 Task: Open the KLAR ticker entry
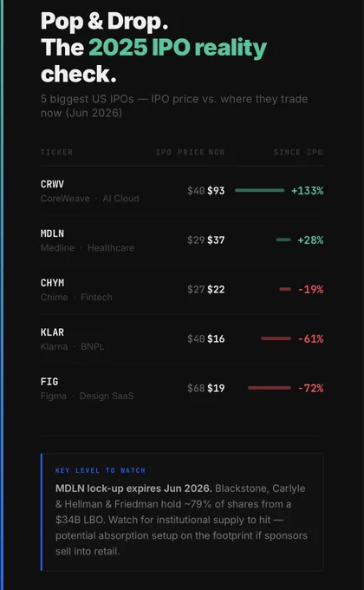pyautogui.click(x=182, y=338)
